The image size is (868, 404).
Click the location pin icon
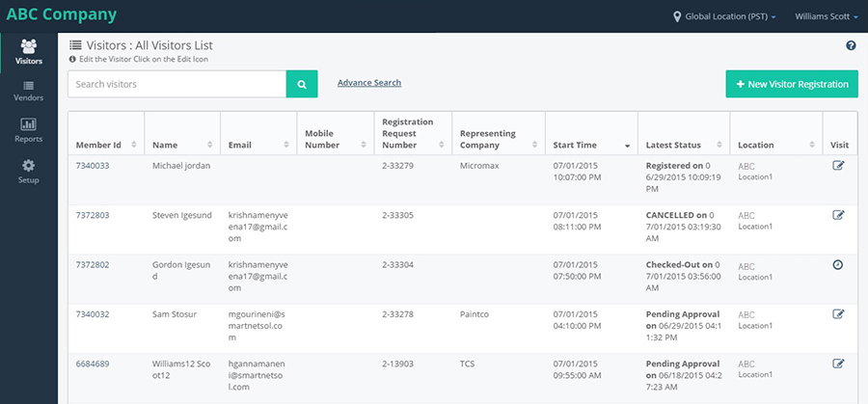coord(676,16)
